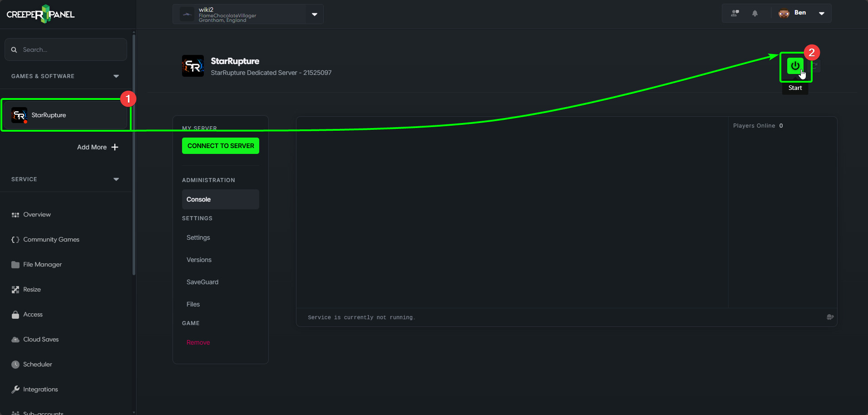868x415 pixels.
Task: Click the Overview grid icon
Action: click(15, 215)
